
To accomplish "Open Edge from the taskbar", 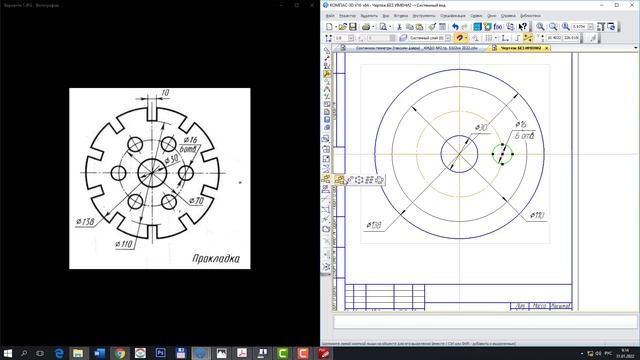I will click(59, 353).
